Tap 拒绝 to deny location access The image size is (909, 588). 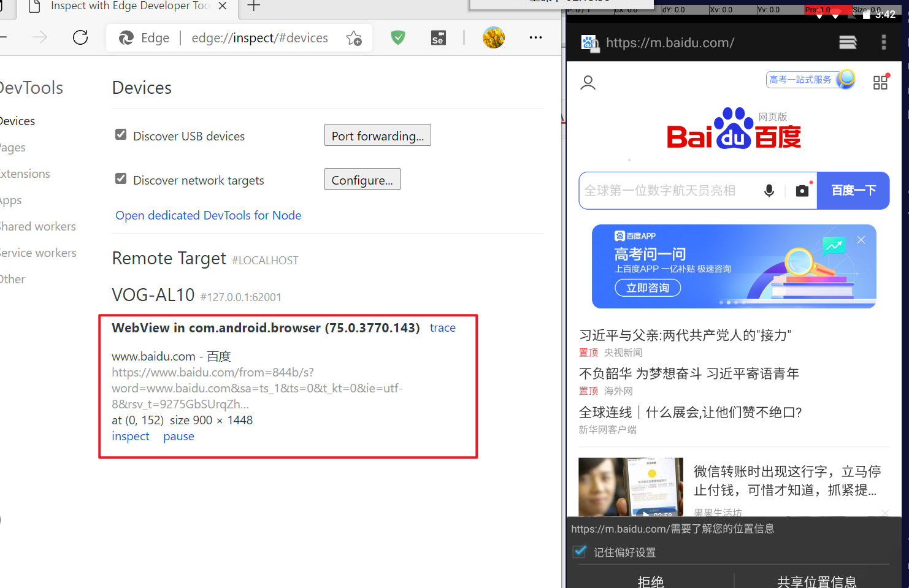[x=650, y=581]
